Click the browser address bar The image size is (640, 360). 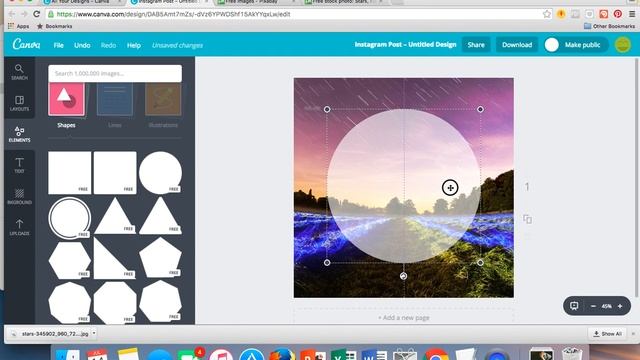298,14
